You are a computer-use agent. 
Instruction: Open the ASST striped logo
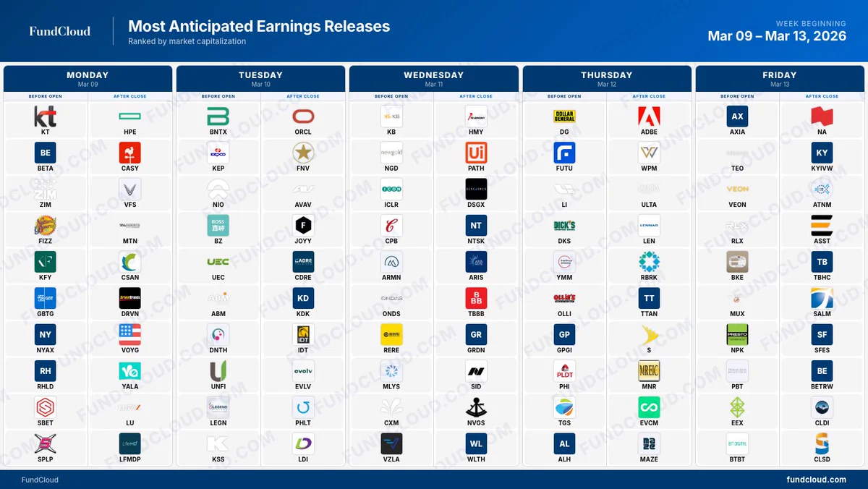tap(822, 226)
